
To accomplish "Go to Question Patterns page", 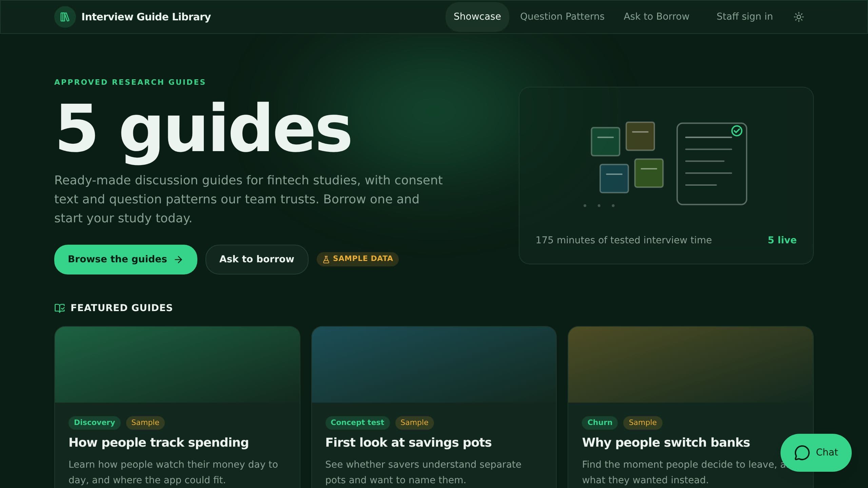I will pos(562,17).
